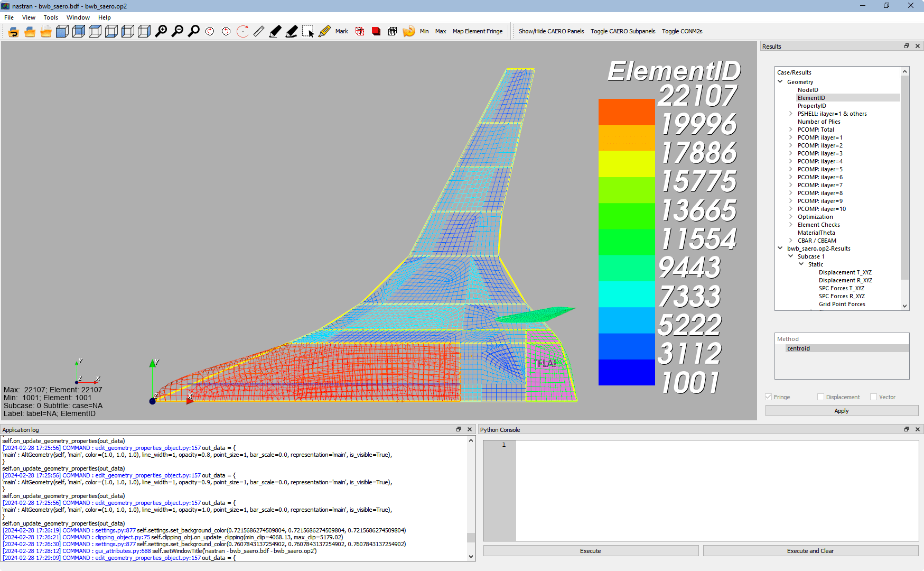Click the Execute button
Image resolution: width=924 pixels, height=571 pixels.
(x=591, y=551)
